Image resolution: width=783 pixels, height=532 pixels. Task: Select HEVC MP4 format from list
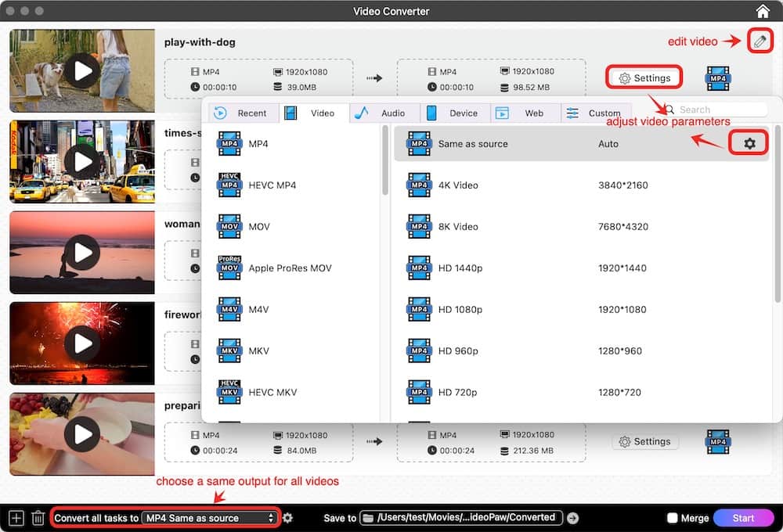tap(272, 185)
